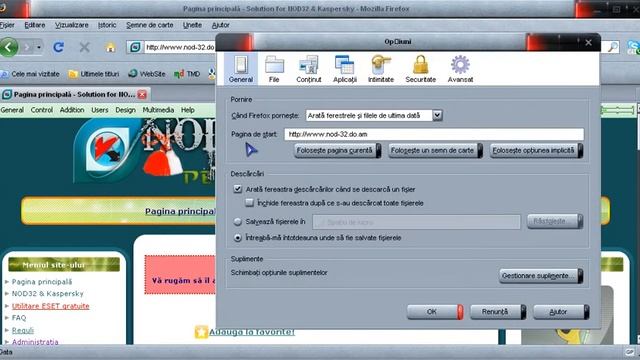Open Istoric menu
Image resolution: width=640 pixels, height=360 pixels.
click(x=107, y=25)
